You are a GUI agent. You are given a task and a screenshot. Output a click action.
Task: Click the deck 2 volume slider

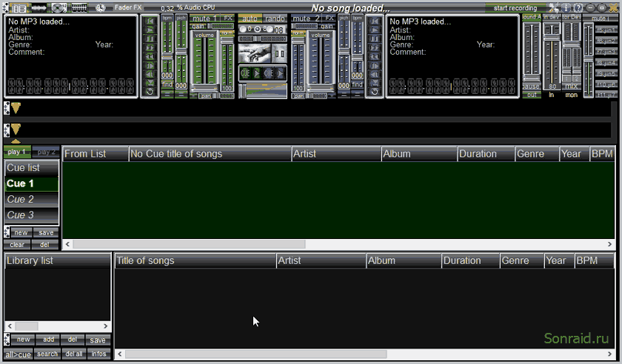point(320,61)
